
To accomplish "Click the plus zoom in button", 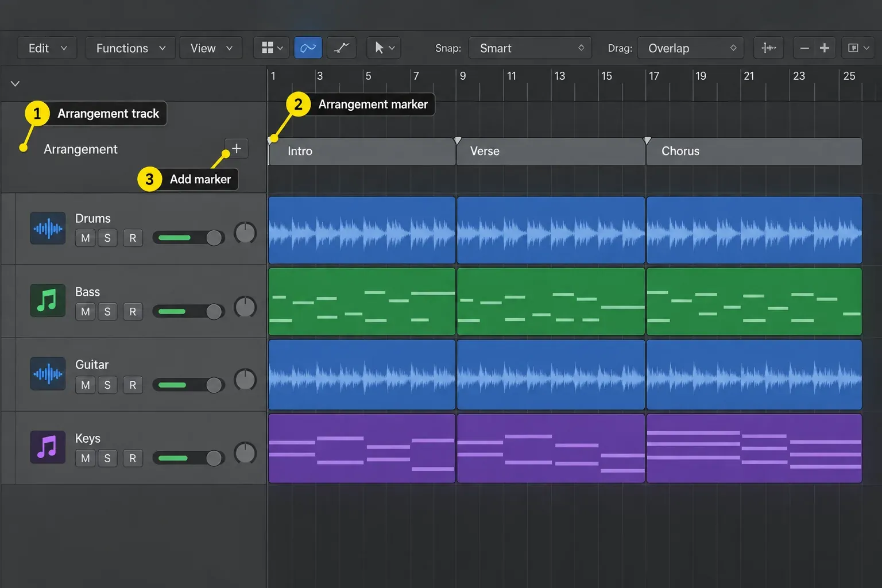I will click(825, 48).
